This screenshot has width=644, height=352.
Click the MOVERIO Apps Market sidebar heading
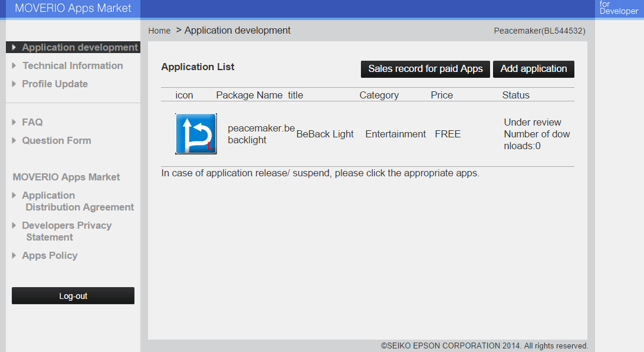point(67,177)
